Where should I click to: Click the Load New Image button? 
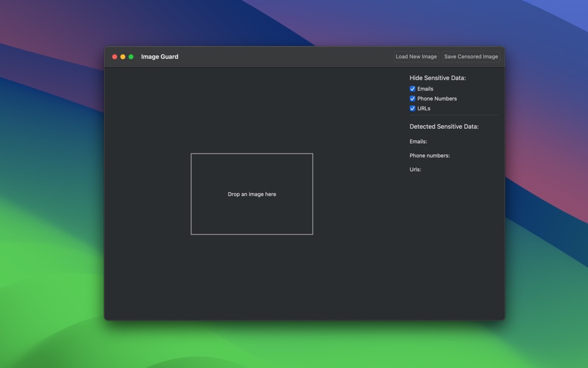click(x=415, y=56)
